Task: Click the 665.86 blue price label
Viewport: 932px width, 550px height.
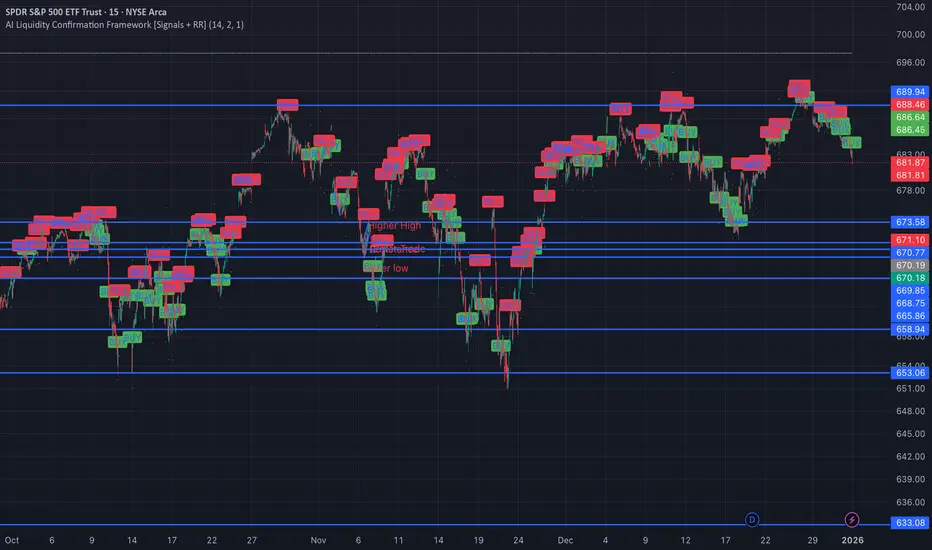Action: pos(910,316)
